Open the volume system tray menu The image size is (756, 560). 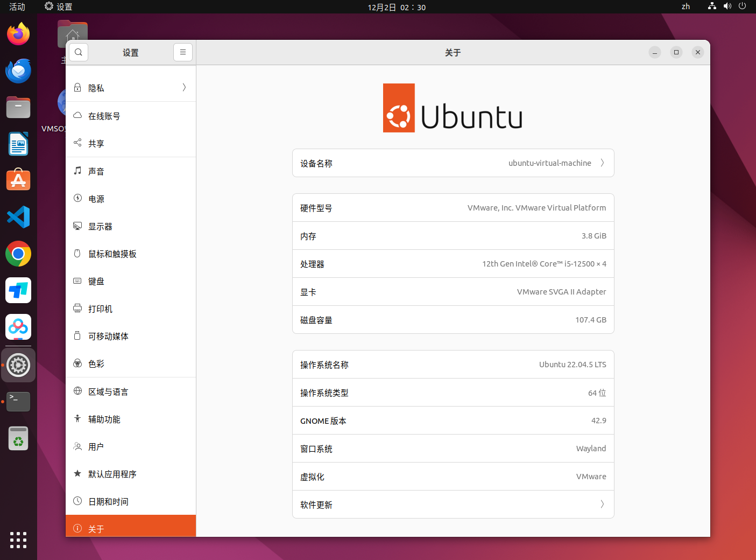click(x=727, y=6)
